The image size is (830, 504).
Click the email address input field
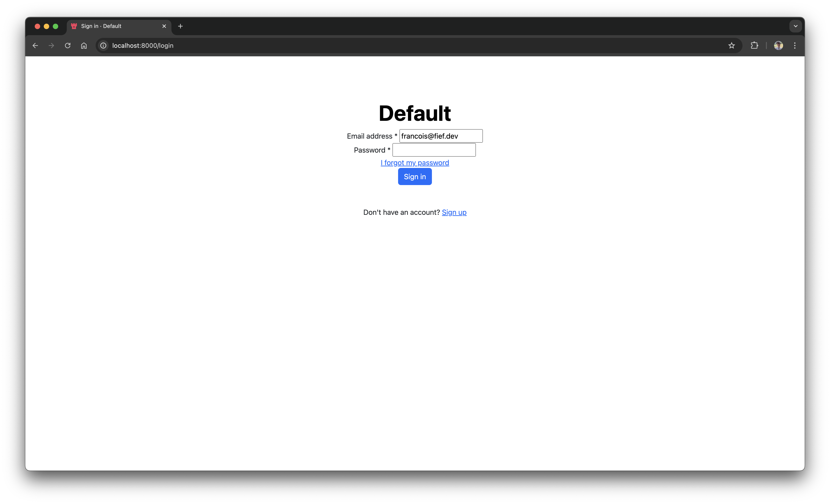click(441, 136)
